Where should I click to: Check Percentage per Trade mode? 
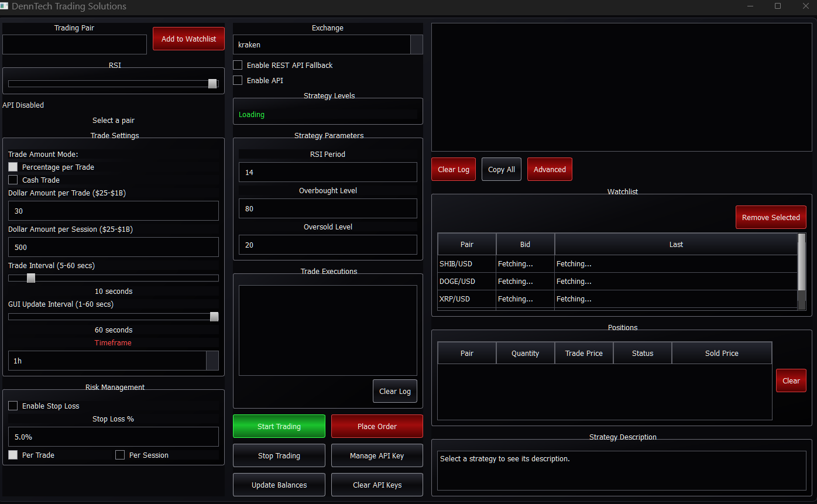point(12,167)
